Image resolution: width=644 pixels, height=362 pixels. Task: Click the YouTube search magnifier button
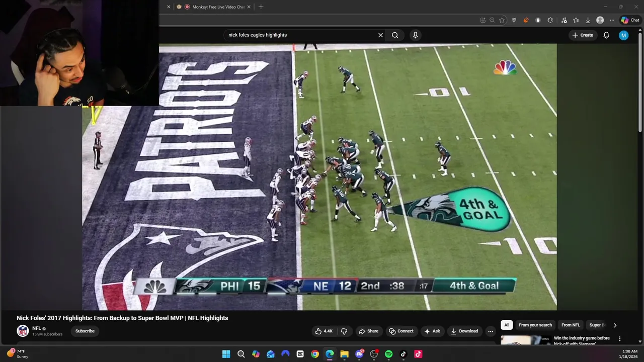coord(395,35)
